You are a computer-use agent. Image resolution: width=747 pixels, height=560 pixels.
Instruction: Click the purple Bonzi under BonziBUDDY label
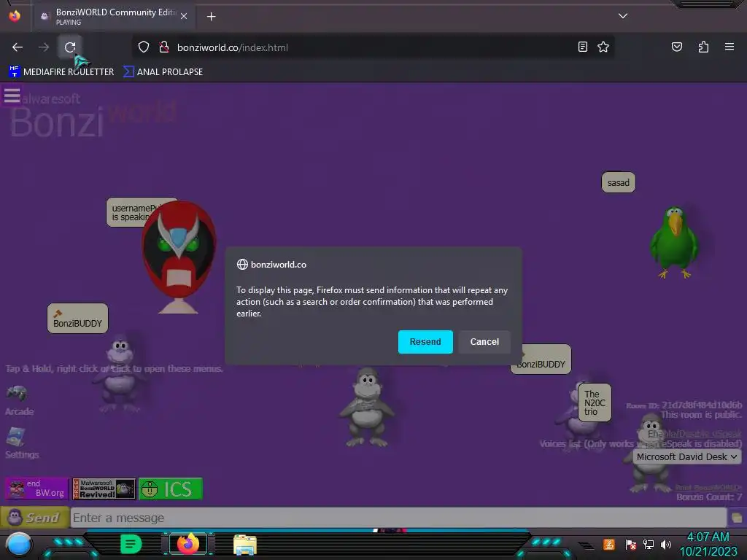point(120,373)
